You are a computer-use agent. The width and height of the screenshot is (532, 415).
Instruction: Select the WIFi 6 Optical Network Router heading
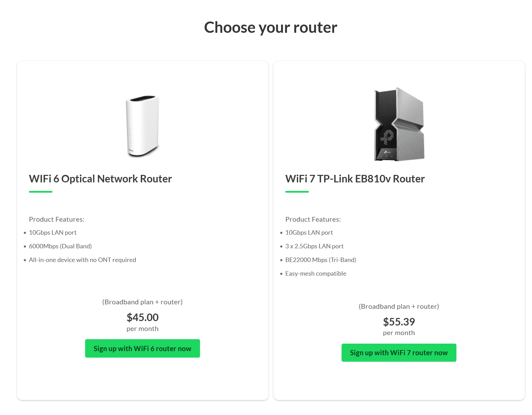pos(100,179)
